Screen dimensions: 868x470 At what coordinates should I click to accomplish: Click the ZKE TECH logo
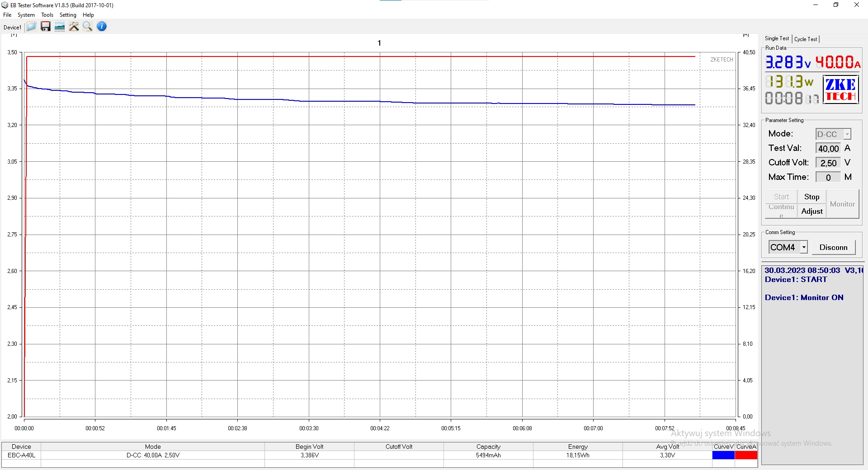(840, 90)
